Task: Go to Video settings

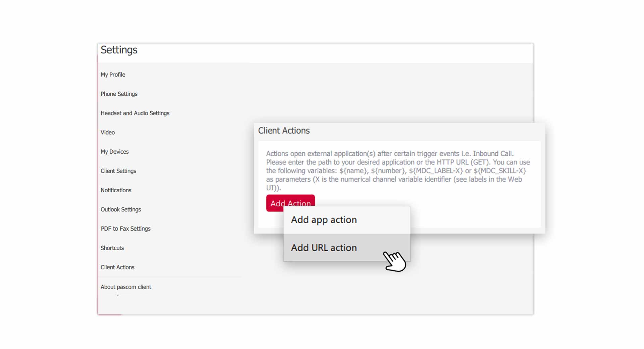Action: point(108,133)
